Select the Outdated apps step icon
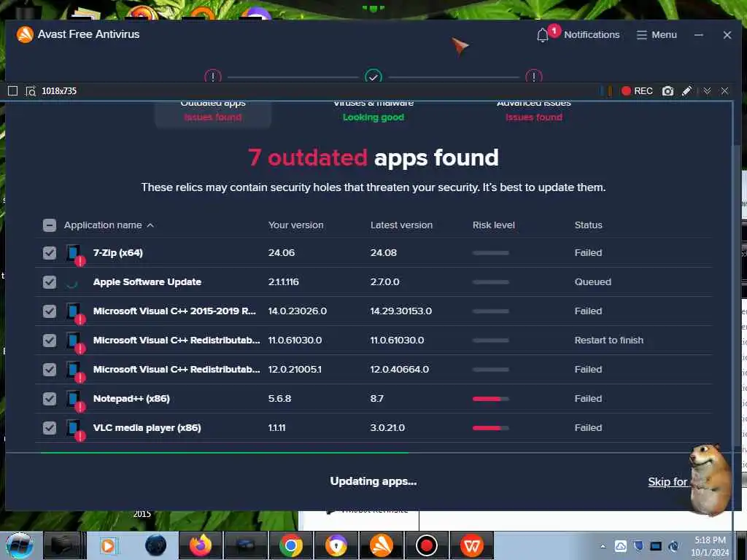 tap(213, 76)
